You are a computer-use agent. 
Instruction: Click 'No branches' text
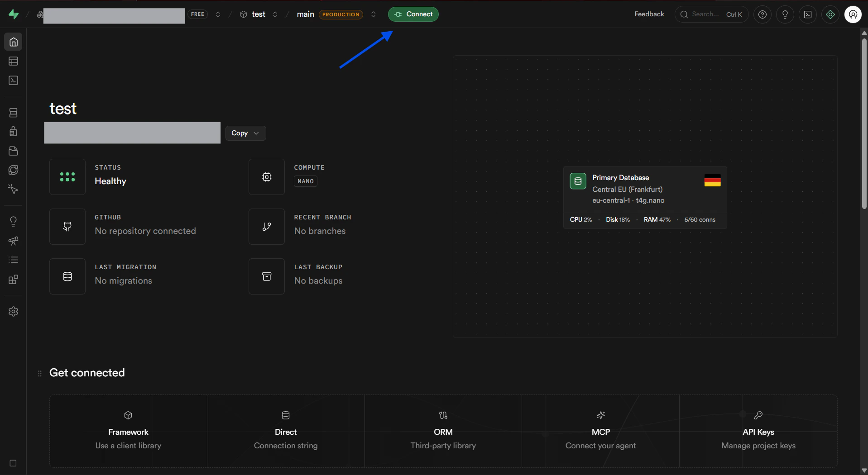(320, 231)
